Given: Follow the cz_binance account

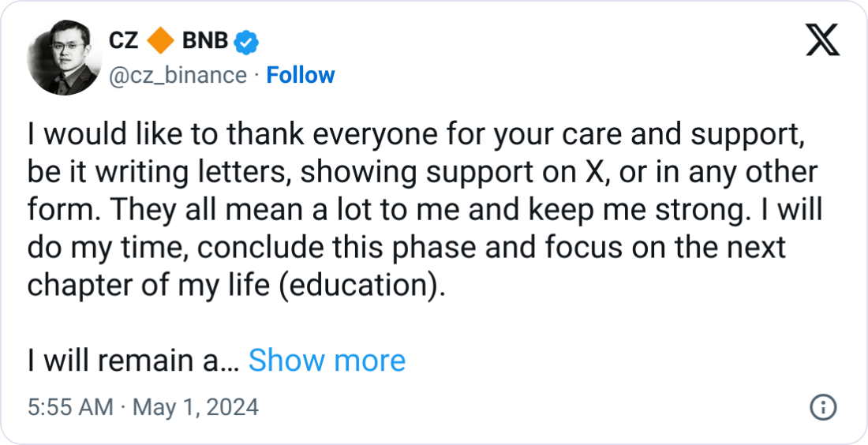Looking at the screenshot, I should click(x=301, y=75).
